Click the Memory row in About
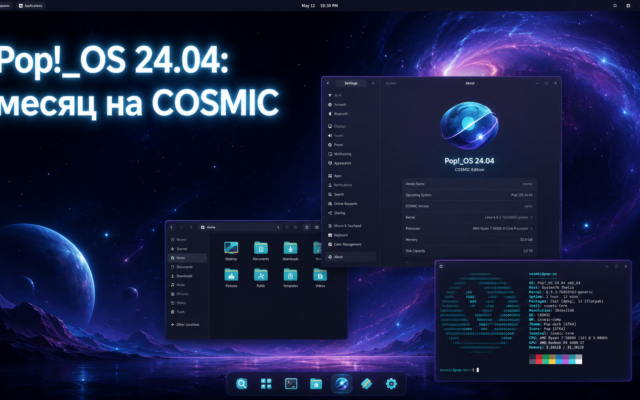Screen dimensions: 640x400 (469, 240)
